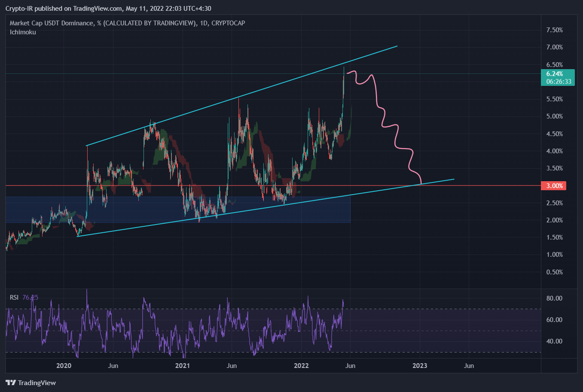Click the 40.00 RSI axis label
Screen dimensions: 583x392
(554, 341)
